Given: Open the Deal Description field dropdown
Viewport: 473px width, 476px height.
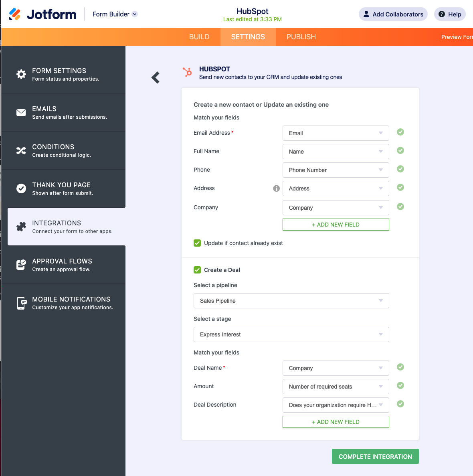Looking at the screenshot, I should 336,405.
